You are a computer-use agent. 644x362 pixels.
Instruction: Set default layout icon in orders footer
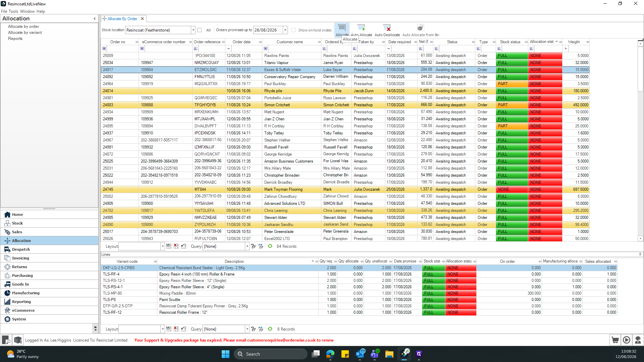point(183,246)
